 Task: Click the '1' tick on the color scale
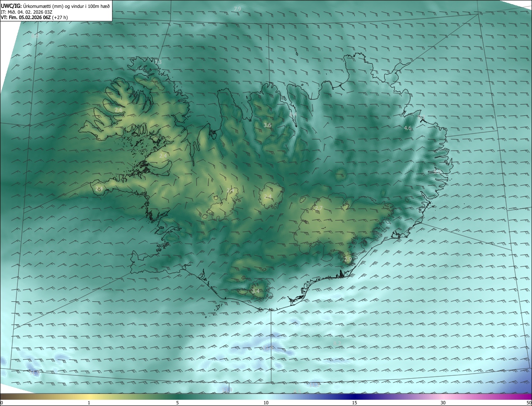point(89,403)
